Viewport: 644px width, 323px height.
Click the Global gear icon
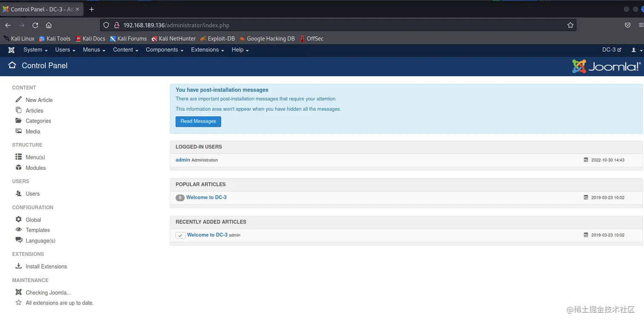(x=18, y=220)
